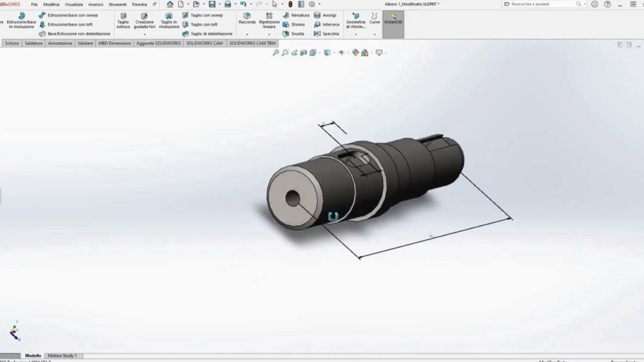Image resolution: width=644 pixels, height=362 pixels.
Task: Expand search box dropdown arrow
Action: coord(585,4)
